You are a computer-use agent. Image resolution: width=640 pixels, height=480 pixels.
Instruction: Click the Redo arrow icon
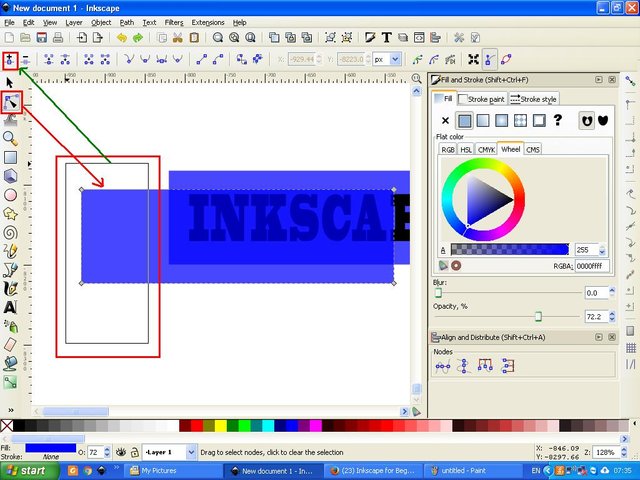138,38
